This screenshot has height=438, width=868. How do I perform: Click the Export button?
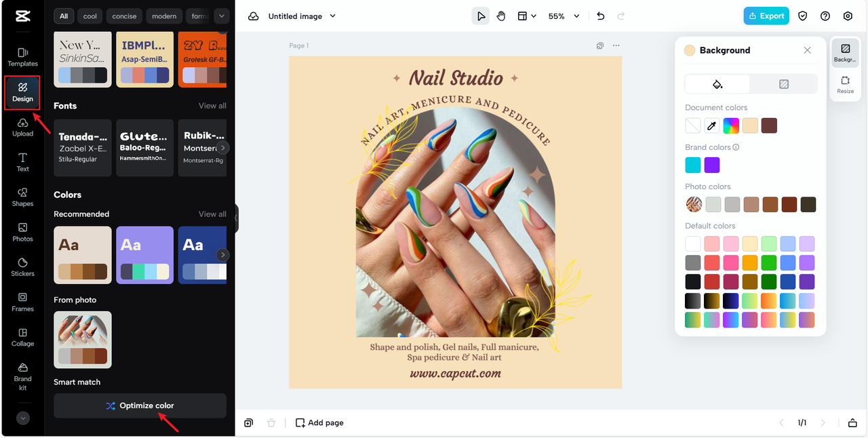click(x=766, y=16)
